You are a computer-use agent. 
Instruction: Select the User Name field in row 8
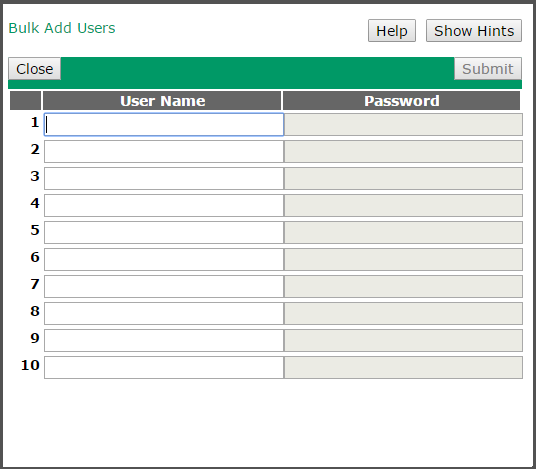[164, 313]
